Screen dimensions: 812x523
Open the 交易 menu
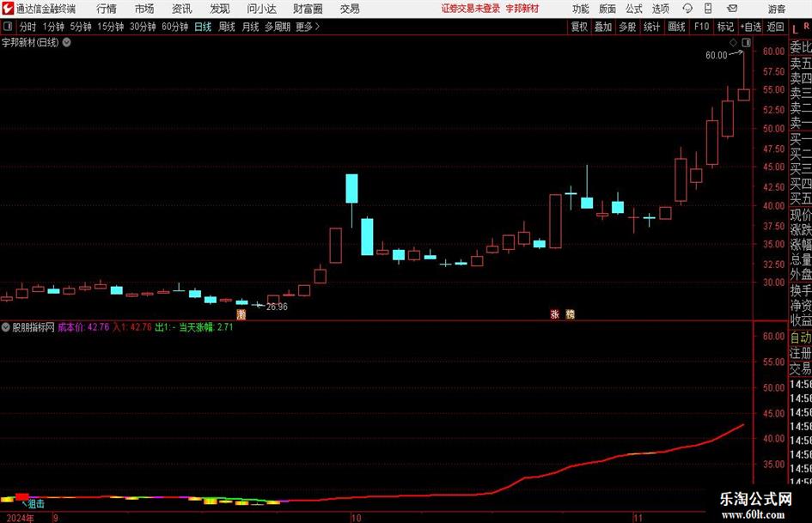pos(350,9)
